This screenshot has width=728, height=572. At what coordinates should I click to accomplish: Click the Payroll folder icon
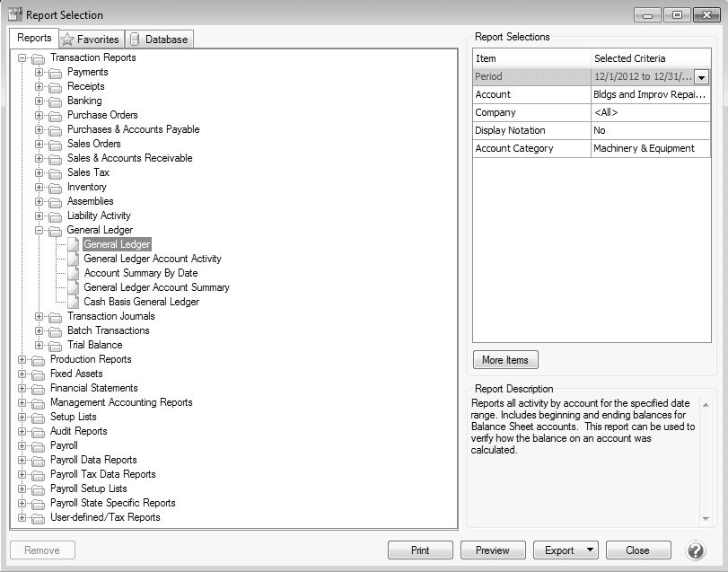39,445
